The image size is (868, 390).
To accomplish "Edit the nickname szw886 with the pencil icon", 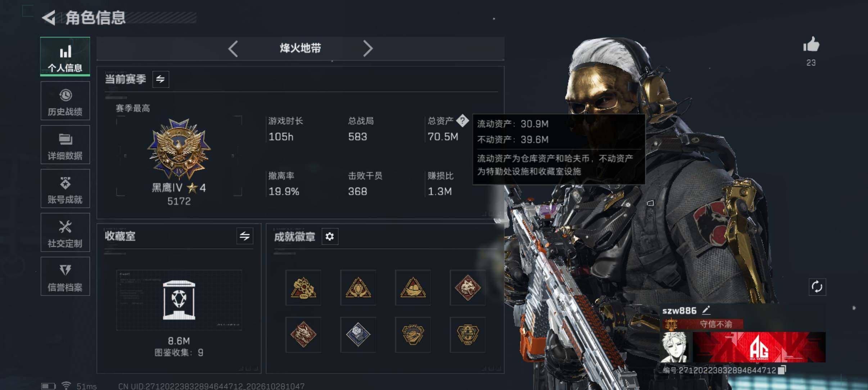I will (706, 310).
